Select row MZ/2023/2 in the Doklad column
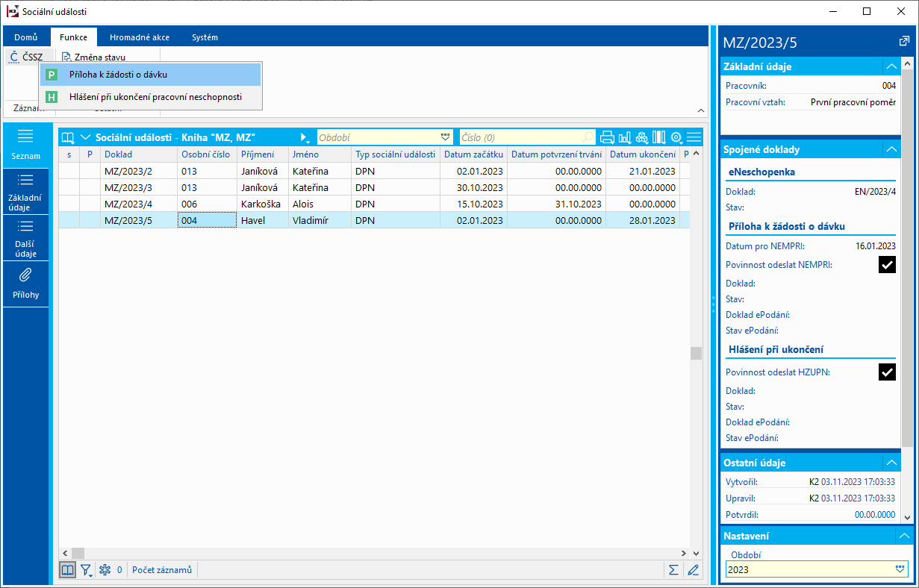This screenshot has height=588, width=919. [x=138, y=171]
